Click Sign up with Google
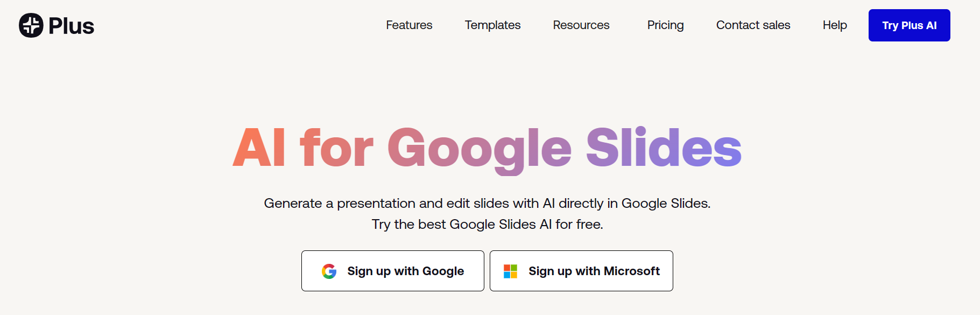980x315 pixels. click(x=392, y=271)
